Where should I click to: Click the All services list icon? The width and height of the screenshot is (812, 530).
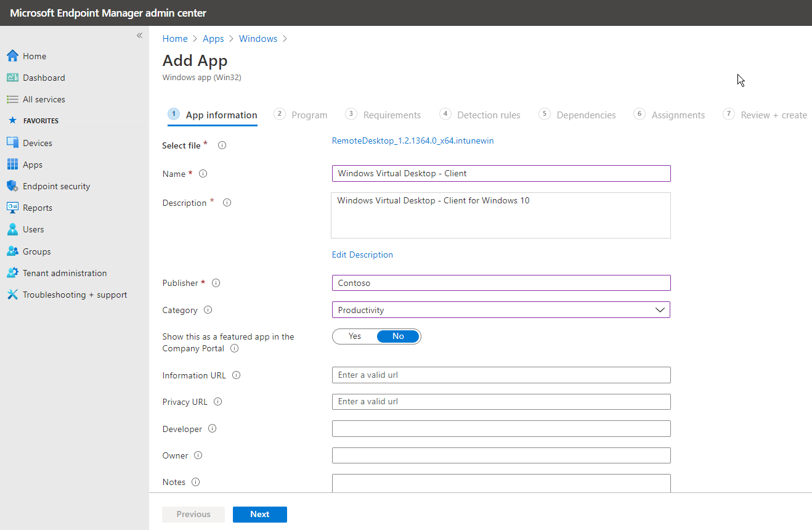[12, 99]
